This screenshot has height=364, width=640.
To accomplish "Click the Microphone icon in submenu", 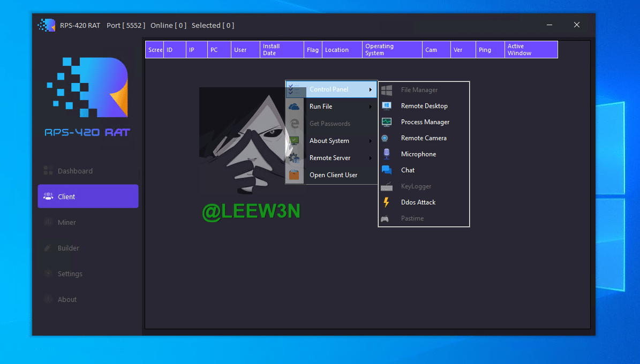I will (387, 154).
